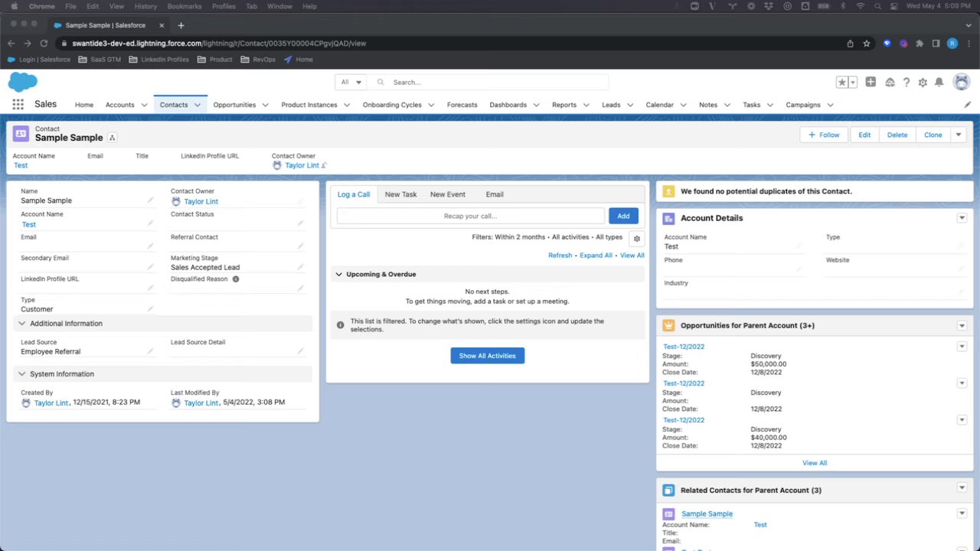Open the Accounts tab chevron menu
Image resolution: width=980 pixels, height=551 pixels.
click(143, 105)
